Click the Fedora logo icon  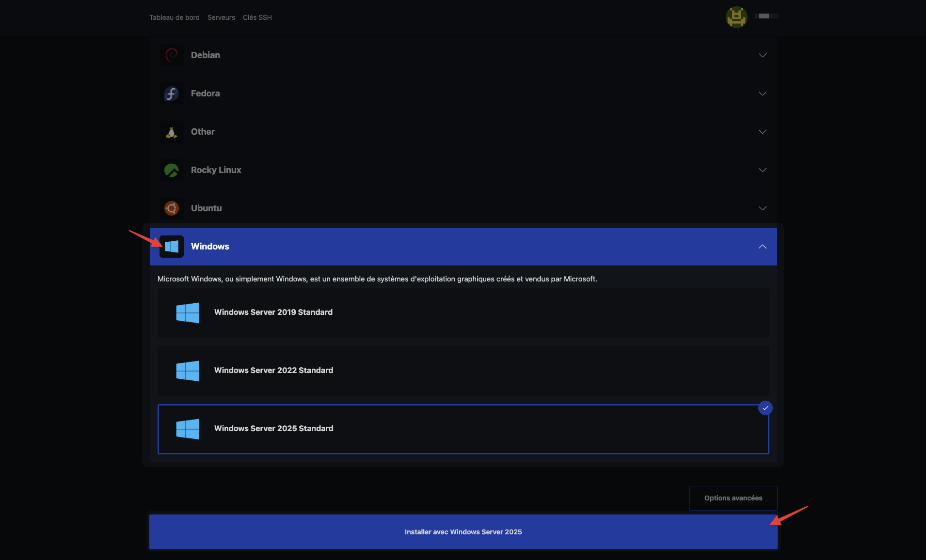coord(172,93)
